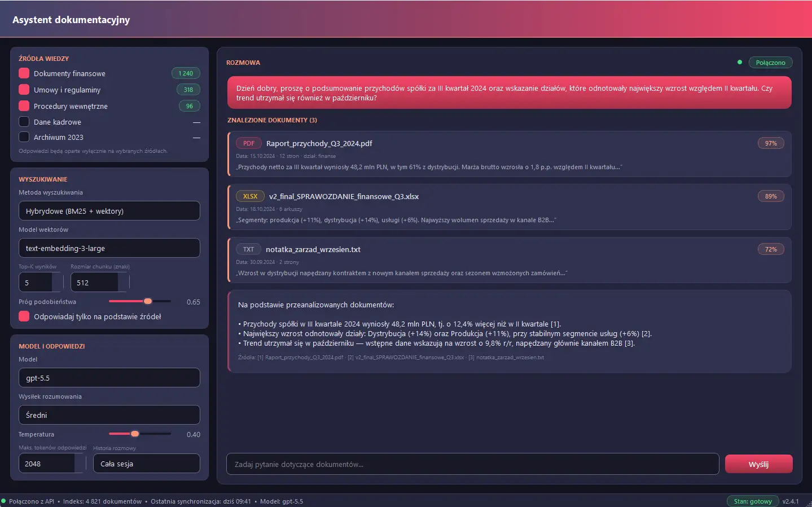Viewport: 812px width, 507px height.
Task: Enable the Dane kadrowe source checkbox
Action: click(24, 122)
